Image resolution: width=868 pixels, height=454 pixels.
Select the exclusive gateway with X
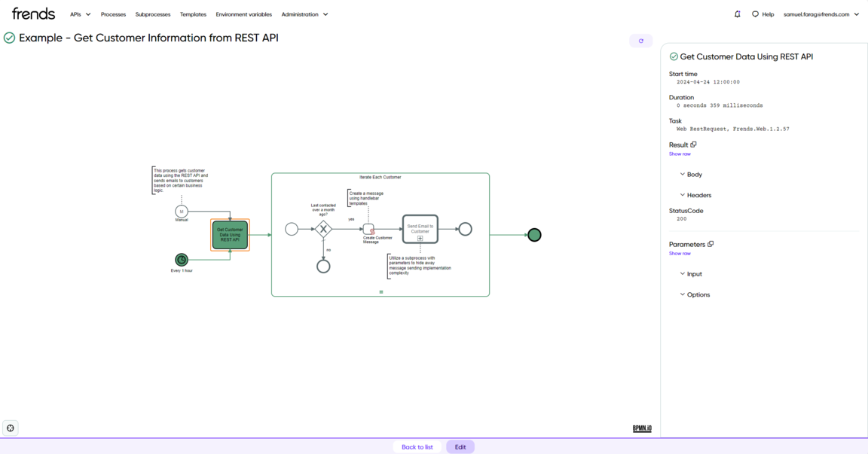[323, 229]
